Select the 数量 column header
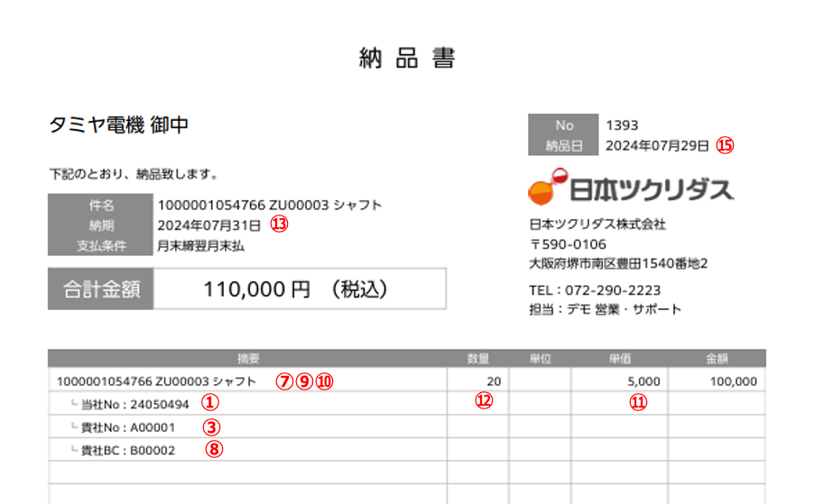 [x=478, y=358]
